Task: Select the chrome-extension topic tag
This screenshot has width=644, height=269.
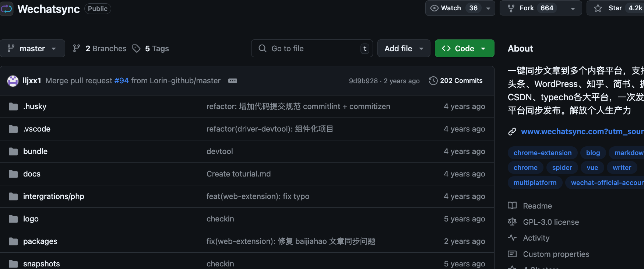Action: (543, 153)
